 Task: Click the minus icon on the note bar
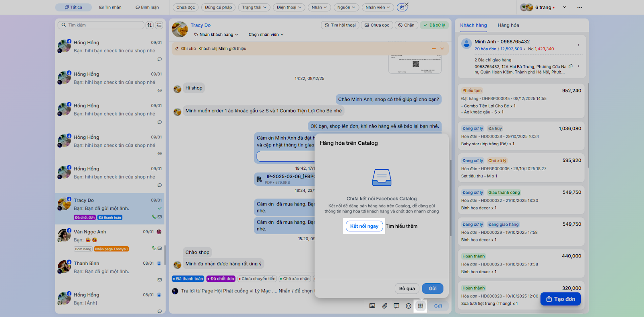[x=434, y=49]
